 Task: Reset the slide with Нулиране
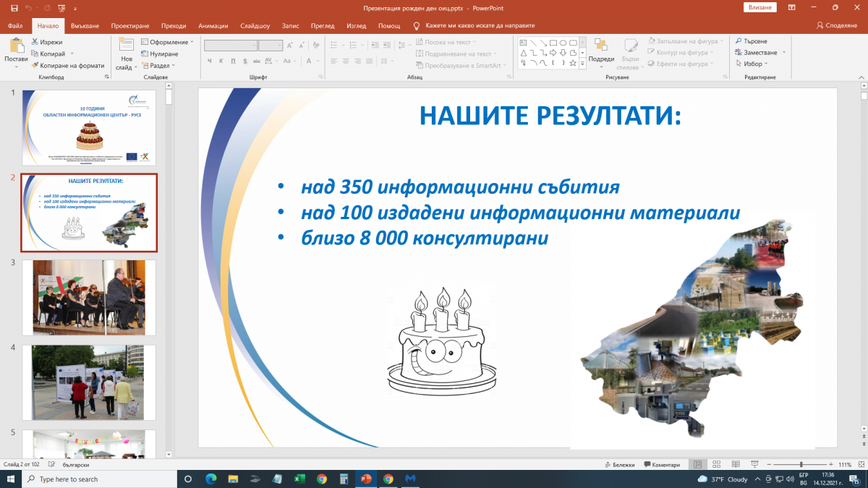tap(159, 53)
